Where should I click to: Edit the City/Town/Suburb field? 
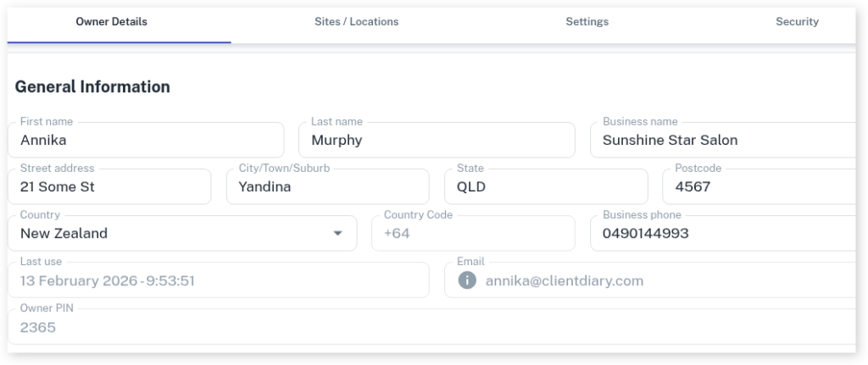click(x=327, y=187)
